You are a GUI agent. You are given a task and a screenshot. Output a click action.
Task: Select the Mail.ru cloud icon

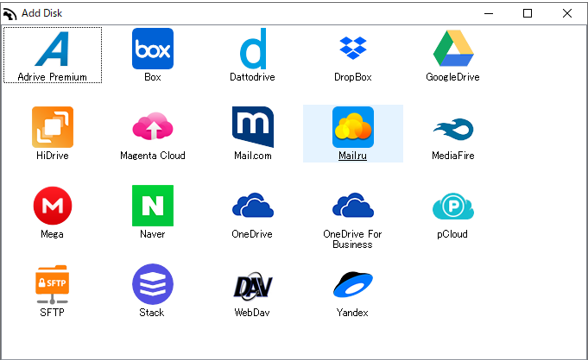tap(353, 127)
